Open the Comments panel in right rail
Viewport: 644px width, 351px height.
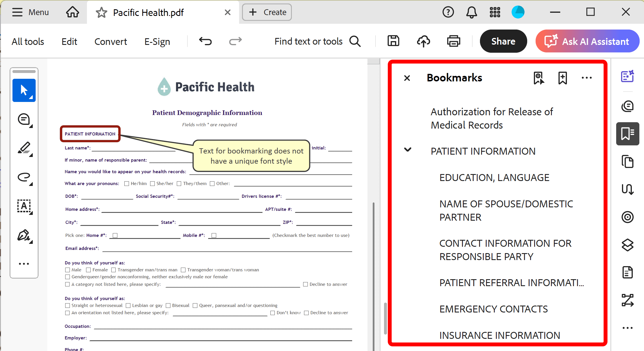pyautogui.click(x=627, y=106)
